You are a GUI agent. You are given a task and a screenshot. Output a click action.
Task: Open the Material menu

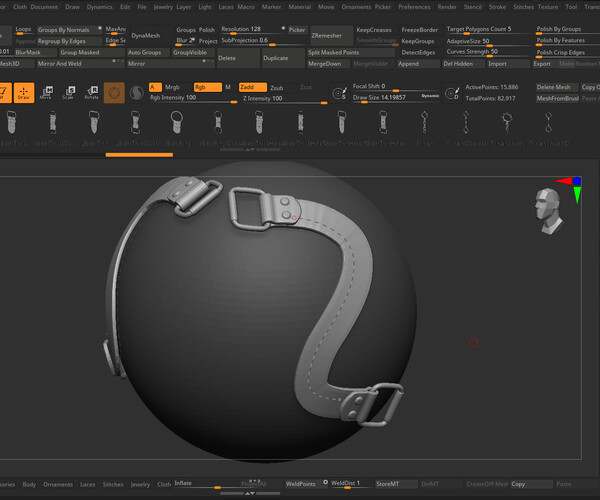tap(300, 7)
